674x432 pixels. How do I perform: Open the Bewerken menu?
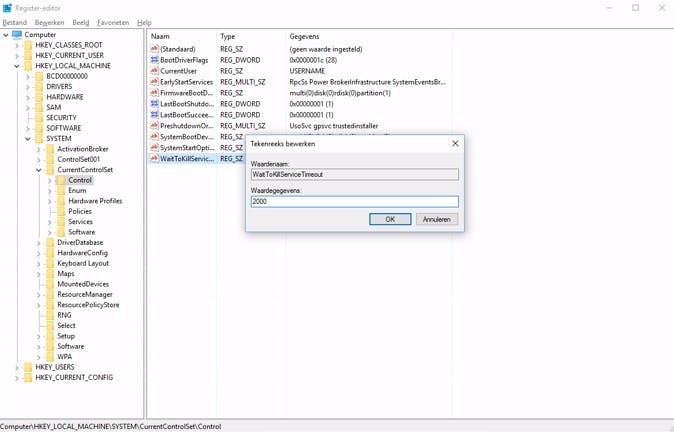[x=49, y=23]
